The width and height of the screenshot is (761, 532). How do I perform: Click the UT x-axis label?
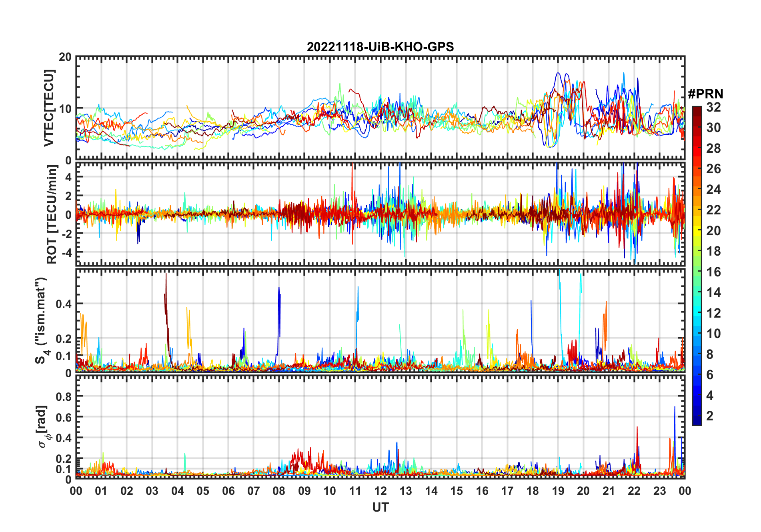[x=380, y=507]
